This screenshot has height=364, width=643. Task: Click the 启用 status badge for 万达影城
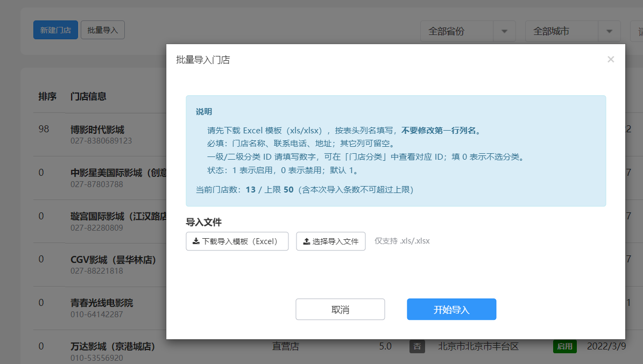(x=564, y=346)
